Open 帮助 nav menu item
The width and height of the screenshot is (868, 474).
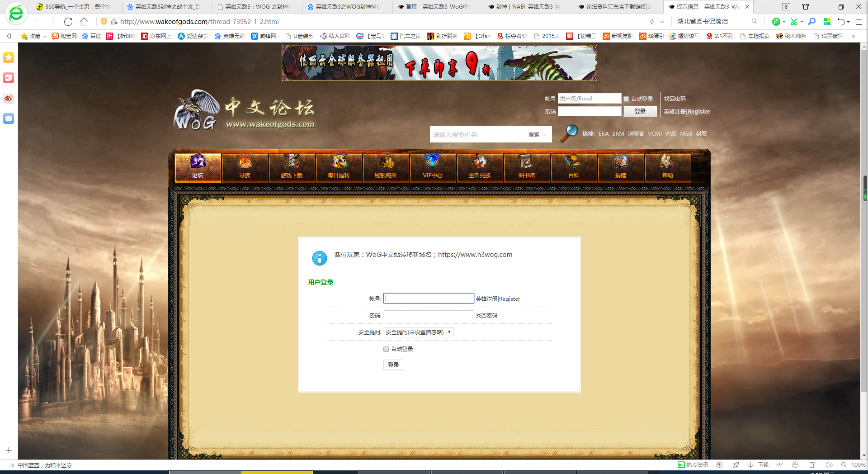pos(668,168)
